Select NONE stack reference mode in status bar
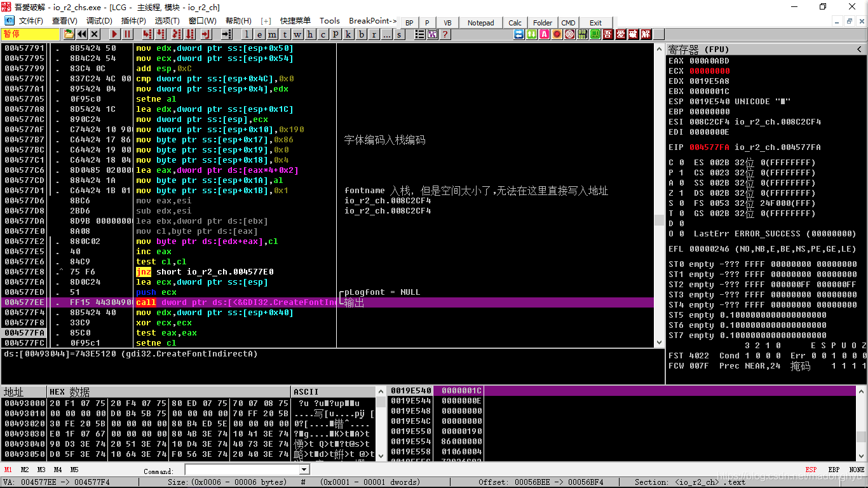The height and width of the screenshot is (488, 868). click(857, 470)
